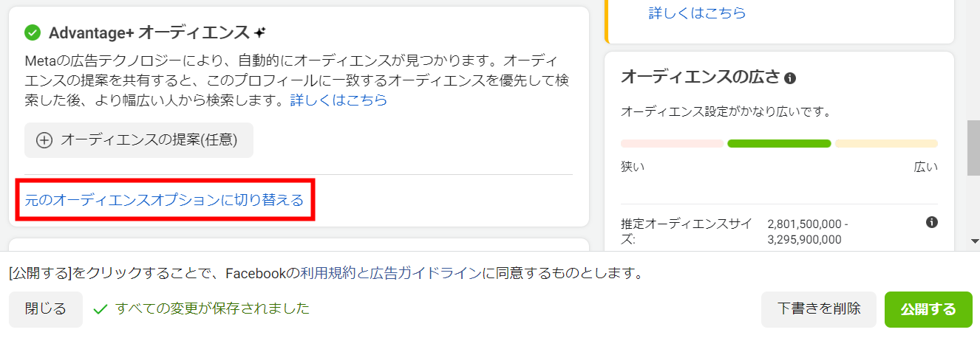Open the 広告ガイドライン link
Image resolution: width=980 pixels, height=338 pixels.
[x=425, y=274]
